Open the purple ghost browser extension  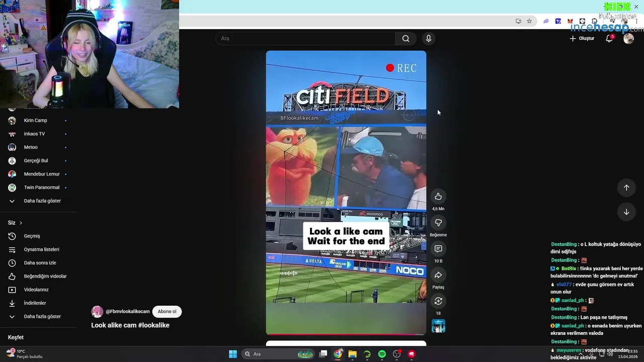[546, 21]
